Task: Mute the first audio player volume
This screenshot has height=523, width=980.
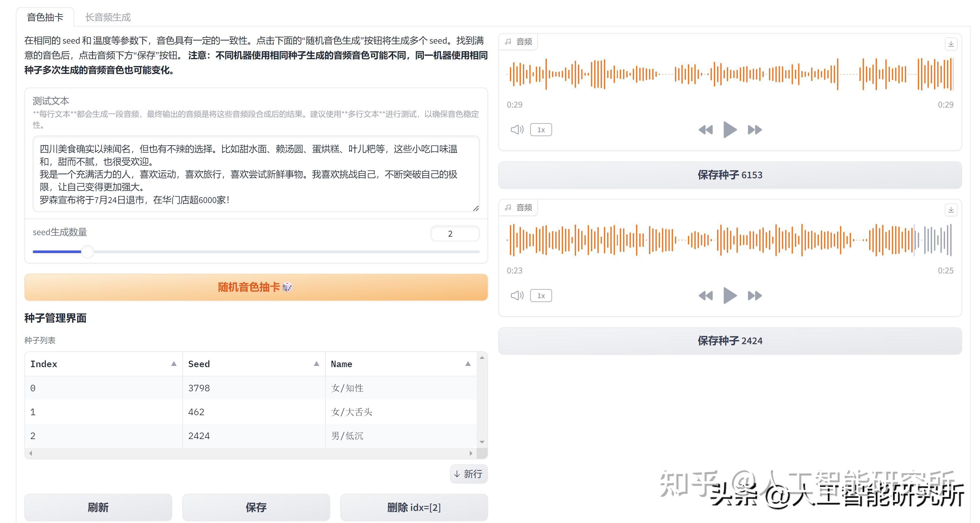Action: 517,129
